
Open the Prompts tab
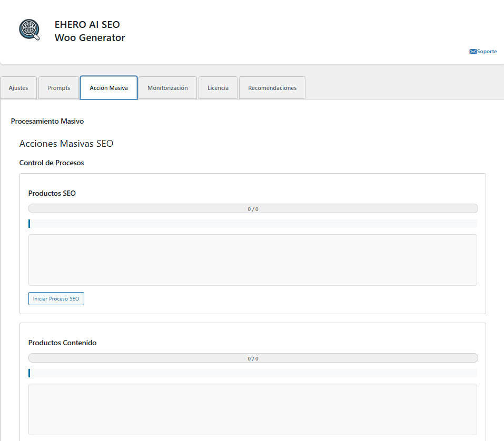pos(58,87)
